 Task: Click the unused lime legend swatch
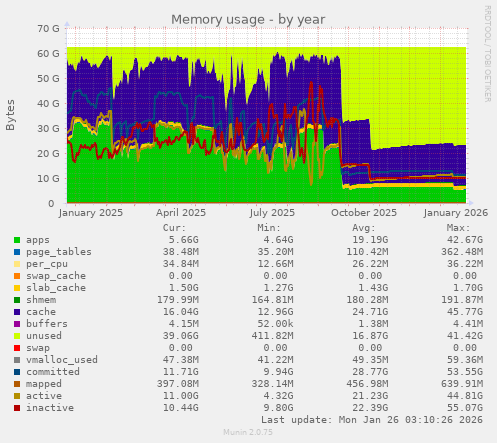pyautogui.click(x=17, y=336)
